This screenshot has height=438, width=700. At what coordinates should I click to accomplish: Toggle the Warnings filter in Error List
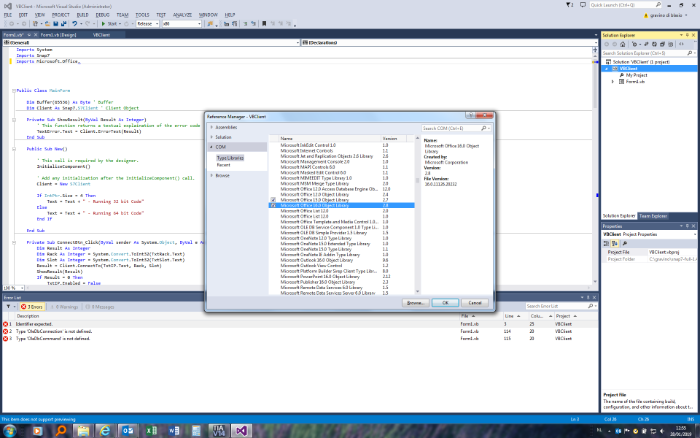[64, 307]
